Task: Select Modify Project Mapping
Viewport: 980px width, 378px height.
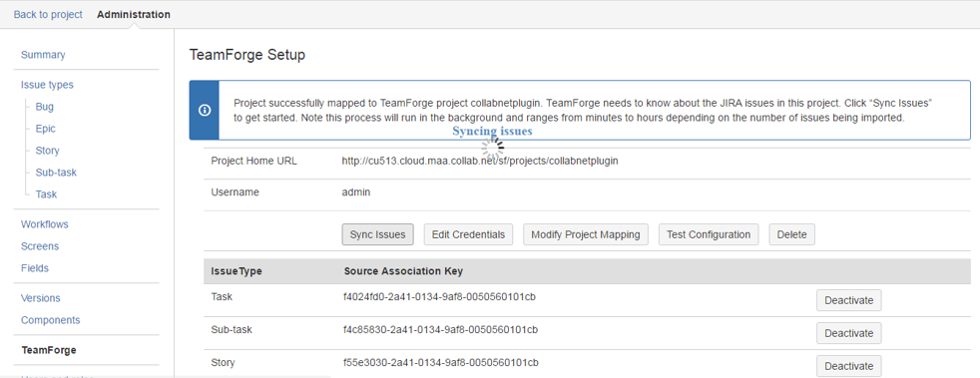Action: [586, 234]
